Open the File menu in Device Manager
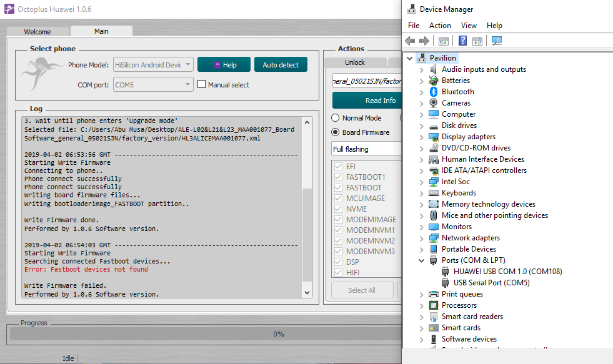This screenshot has width=613, height=364. coord(414,26)
